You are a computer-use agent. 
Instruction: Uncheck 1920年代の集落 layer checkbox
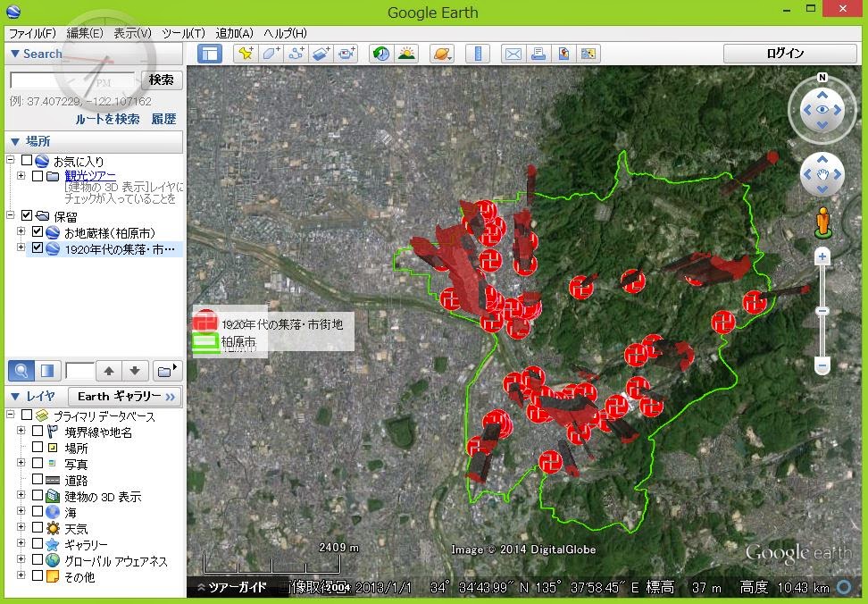pyautogui.click(x=38, y=248)
